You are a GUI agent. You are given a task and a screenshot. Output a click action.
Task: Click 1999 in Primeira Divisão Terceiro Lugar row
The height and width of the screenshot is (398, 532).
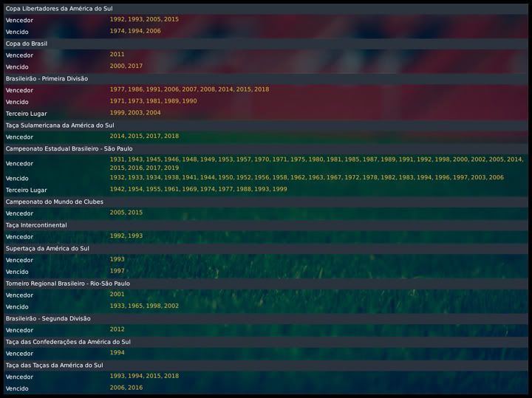coord(117,113)
